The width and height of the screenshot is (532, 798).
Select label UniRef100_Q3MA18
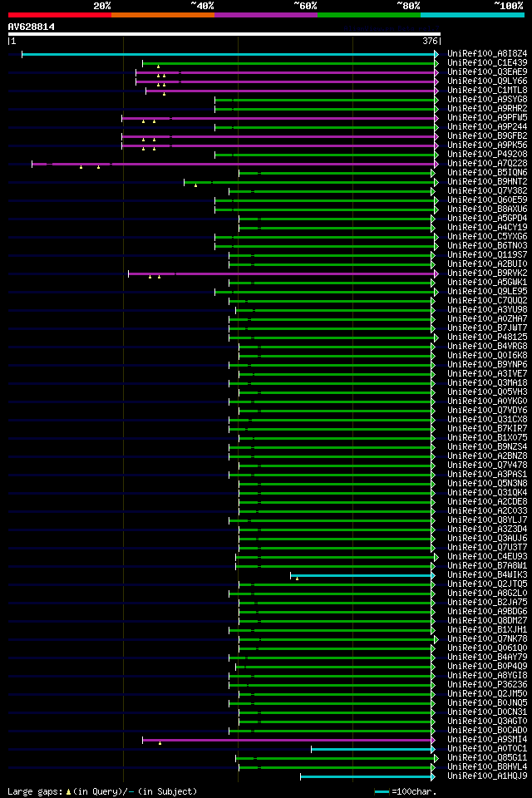coord(487,382)
